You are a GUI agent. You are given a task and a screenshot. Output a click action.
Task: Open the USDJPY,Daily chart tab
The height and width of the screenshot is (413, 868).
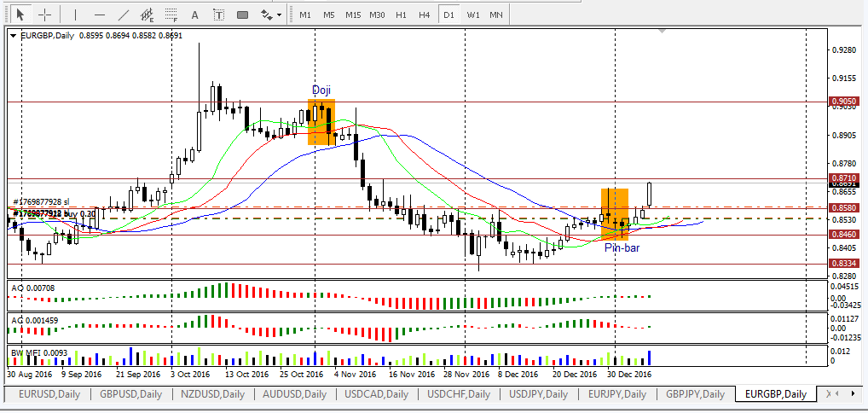click(538, 394)
